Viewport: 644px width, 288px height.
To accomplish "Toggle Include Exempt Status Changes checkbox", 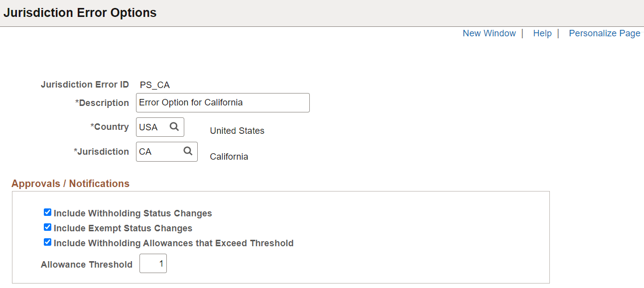I will tap(47, 227).
